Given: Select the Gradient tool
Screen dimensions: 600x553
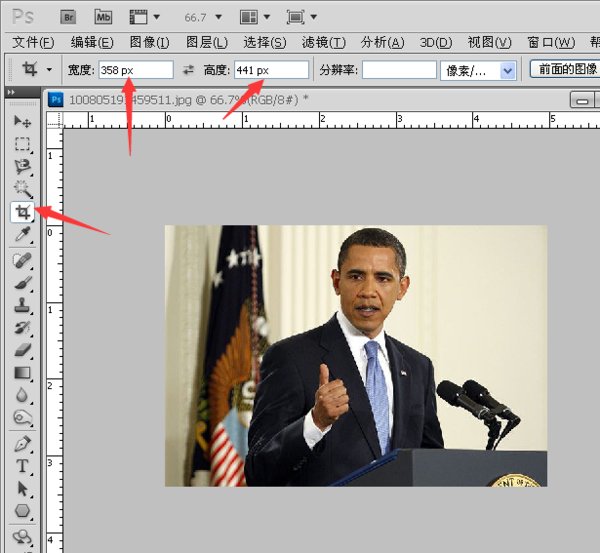Looking at the screenshot, I should coord(22,372).
